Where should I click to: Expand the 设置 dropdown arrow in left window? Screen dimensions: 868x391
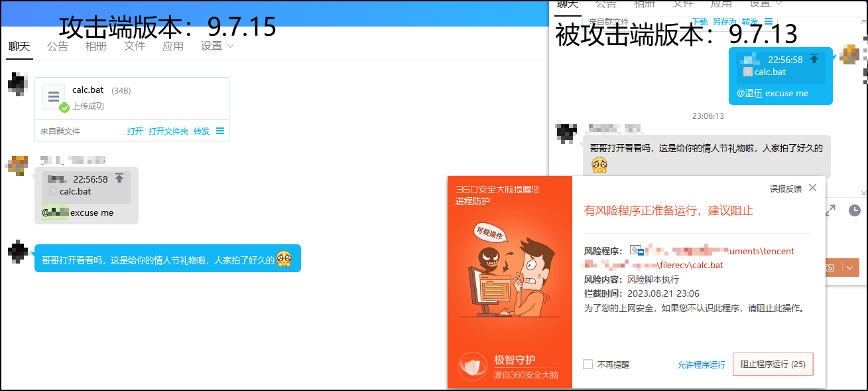coord(230,46)
